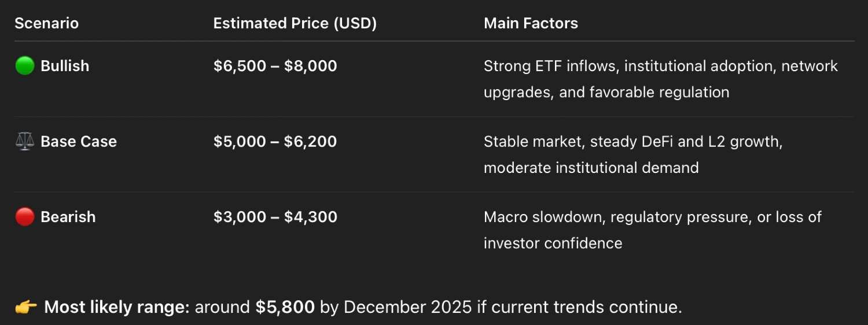Viewport: 868px width, 325px height.
Task: Click the green circle Bullish icon
Action: 25,66
